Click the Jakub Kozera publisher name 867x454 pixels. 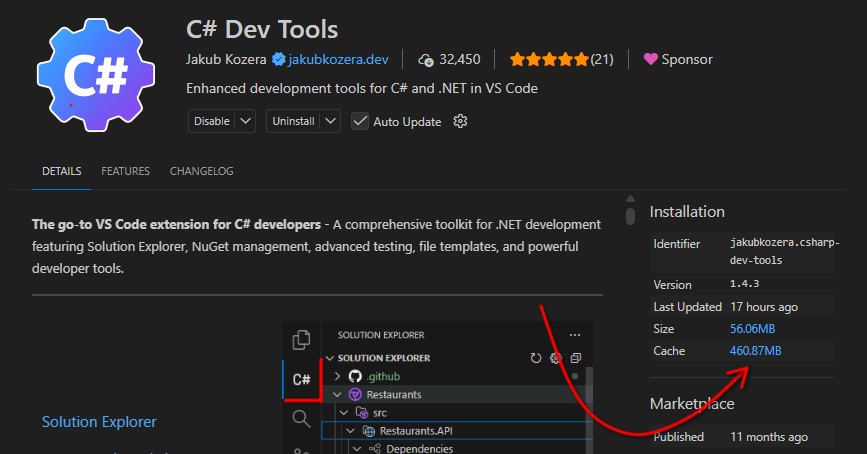[226, 59]
